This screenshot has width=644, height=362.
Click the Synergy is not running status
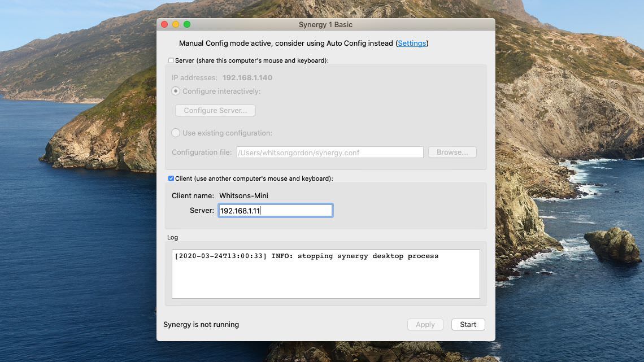pos(201,325)
